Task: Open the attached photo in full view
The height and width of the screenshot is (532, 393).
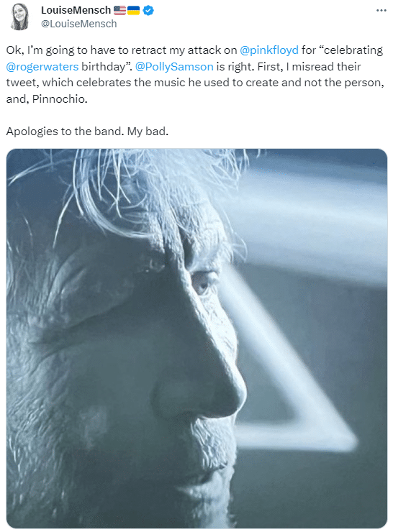Action: coord(196,338)
